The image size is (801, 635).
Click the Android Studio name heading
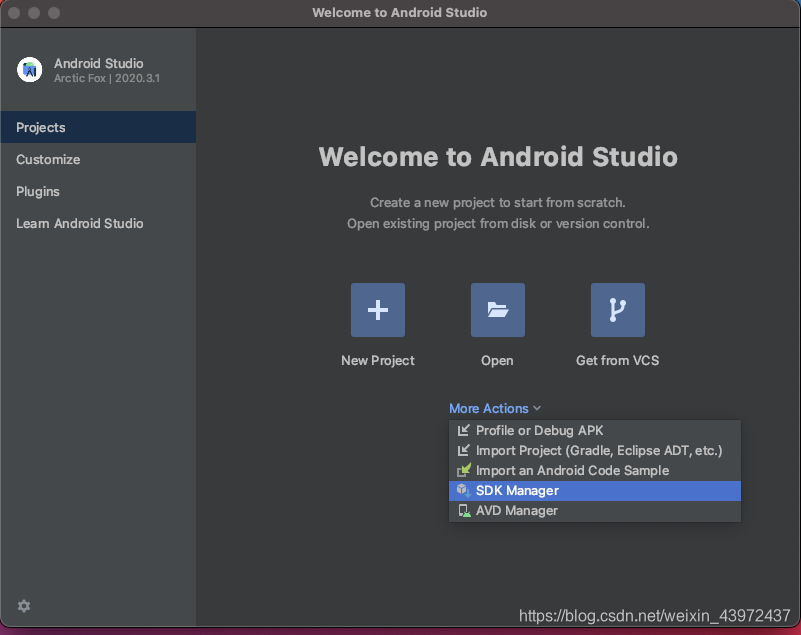[x=99, y=63]
